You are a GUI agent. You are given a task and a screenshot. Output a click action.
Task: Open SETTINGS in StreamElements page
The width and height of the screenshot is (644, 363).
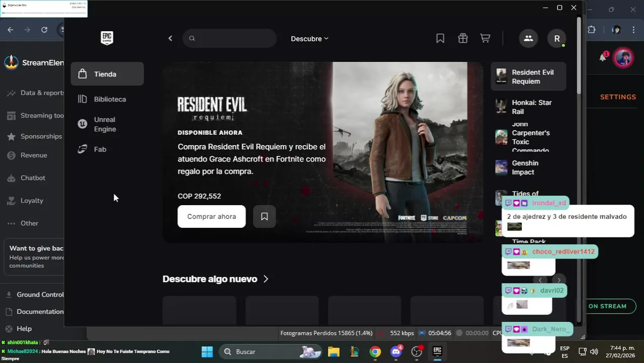pyautogui.click(x=618, y=97)
